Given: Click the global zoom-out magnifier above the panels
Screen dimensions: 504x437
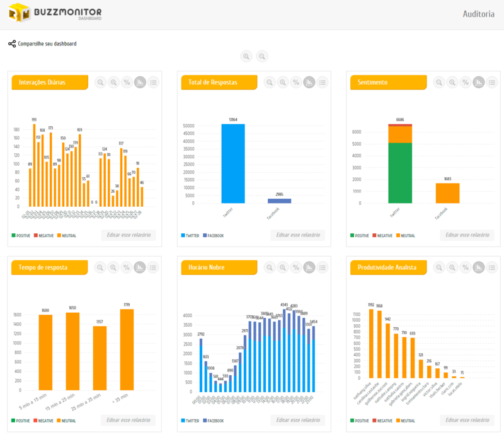Looking at the screenshot, I should [x=262, y=56].
